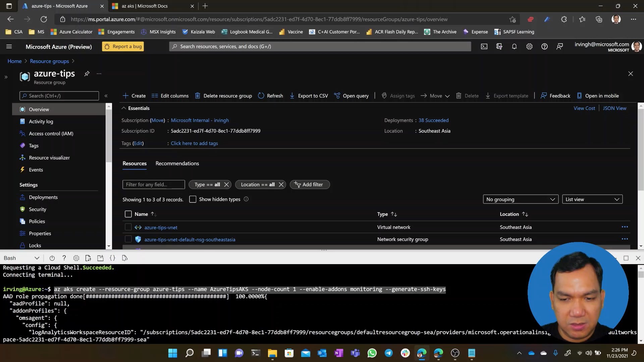
Task: Remove the Type == all filter
Action: [226, 185]
